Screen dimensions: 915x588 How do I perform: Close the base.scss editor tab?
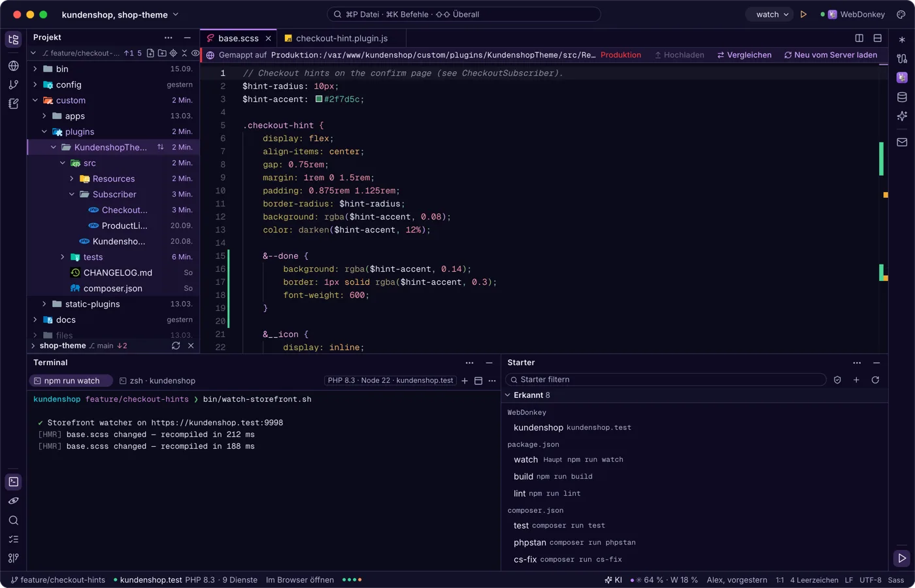(268, 39)
